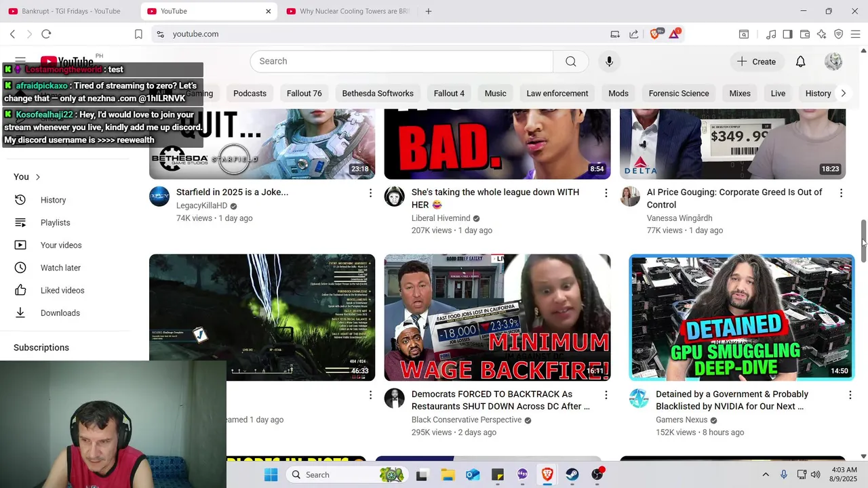
Task: Switch to Why Nuclear Cooling Towers tab
Action: 348,11
